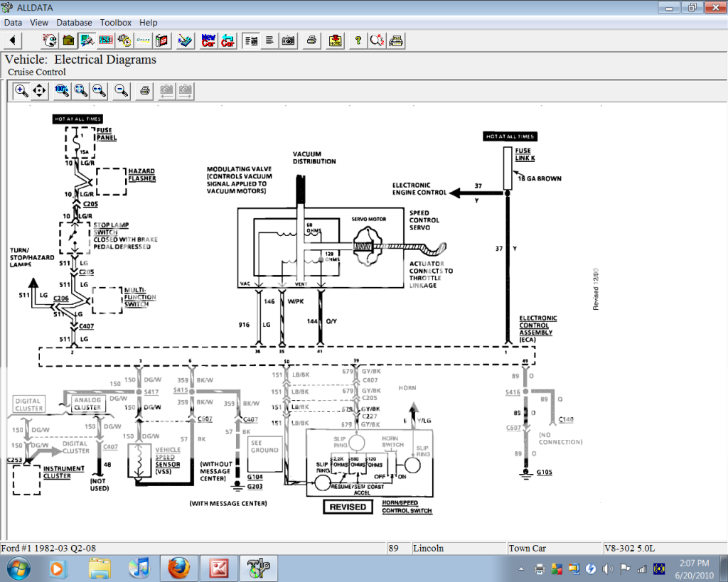Open iTunes from the taskbar
728x582 pixels.
[x=139, y=568]
